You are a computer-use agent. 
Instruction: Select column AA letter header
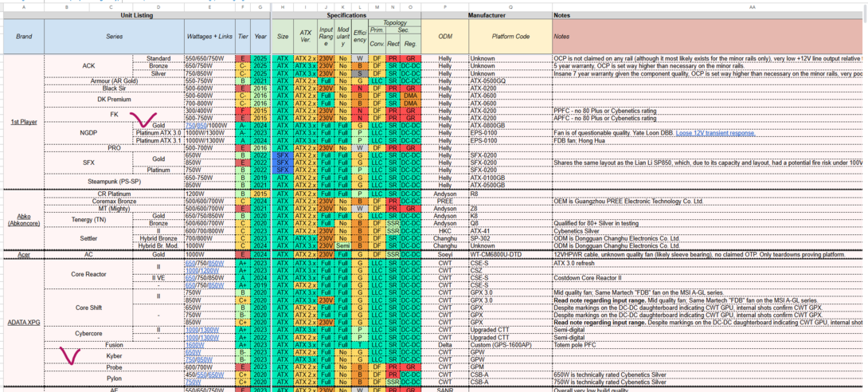752,6
